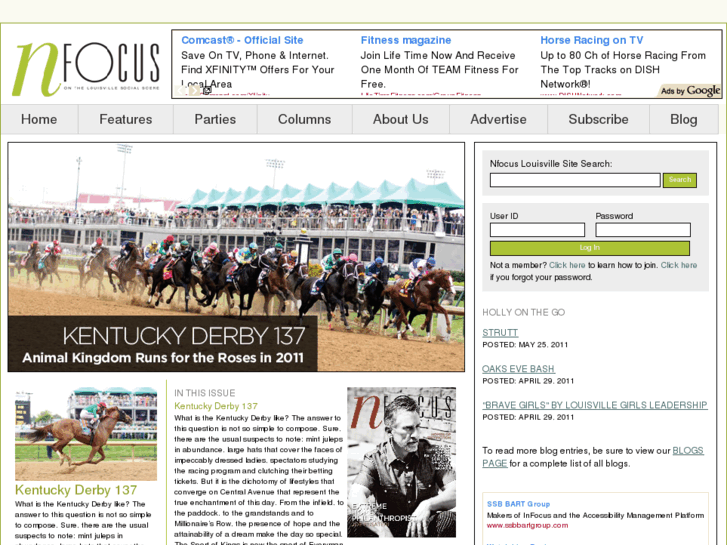Image resolution: width=727 pixels, height=545 pixels.
Task: Open the OAKS EVE BASH post
Action: click(518, 369)
